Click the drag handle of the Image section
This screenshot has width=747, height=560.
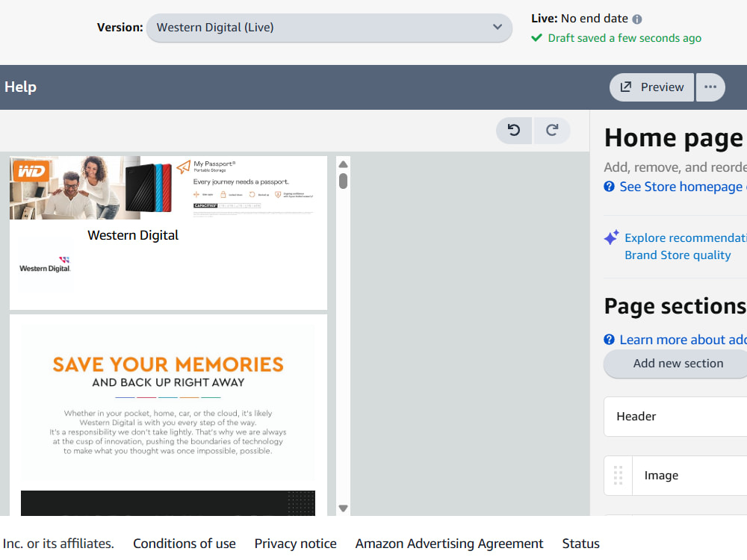619,475
